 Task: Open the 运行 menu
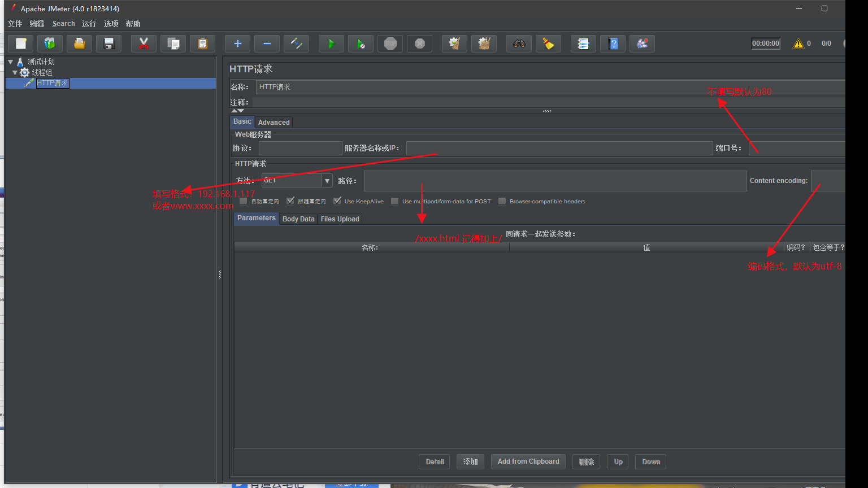click(89, 24)
